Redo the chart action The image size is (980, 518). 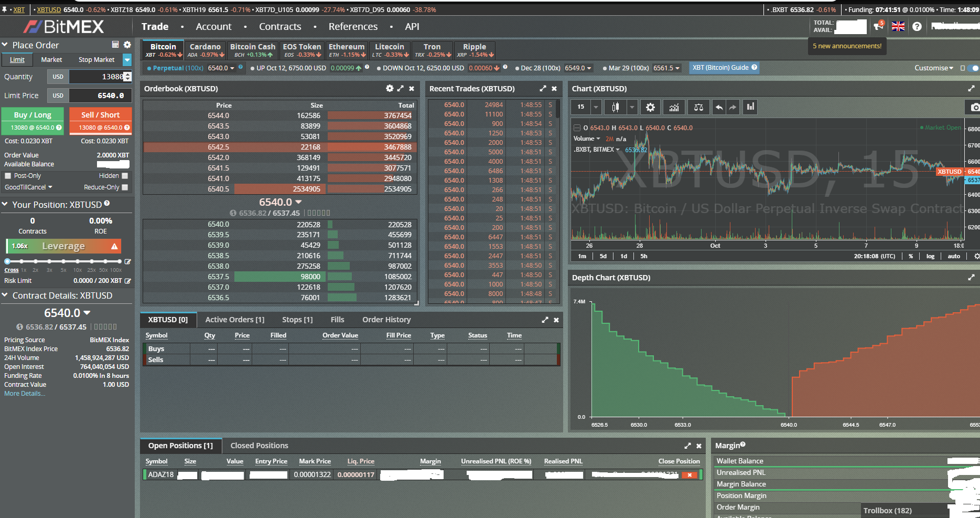[x=733, y=107]
